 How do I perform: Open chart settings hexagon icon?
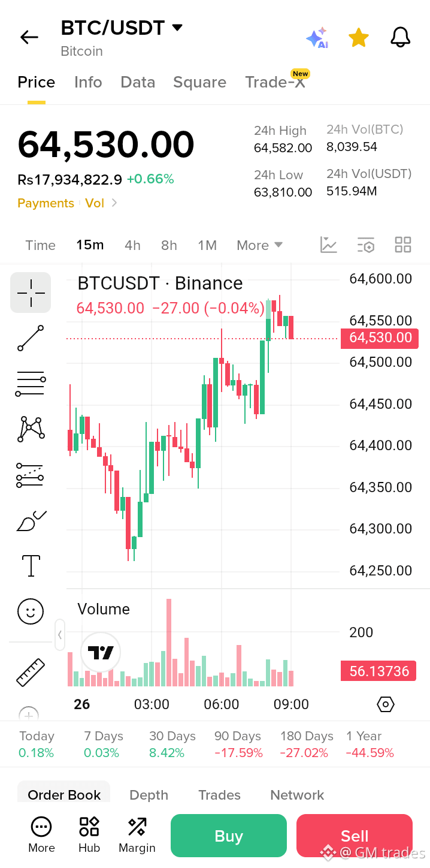coord(386,704)
